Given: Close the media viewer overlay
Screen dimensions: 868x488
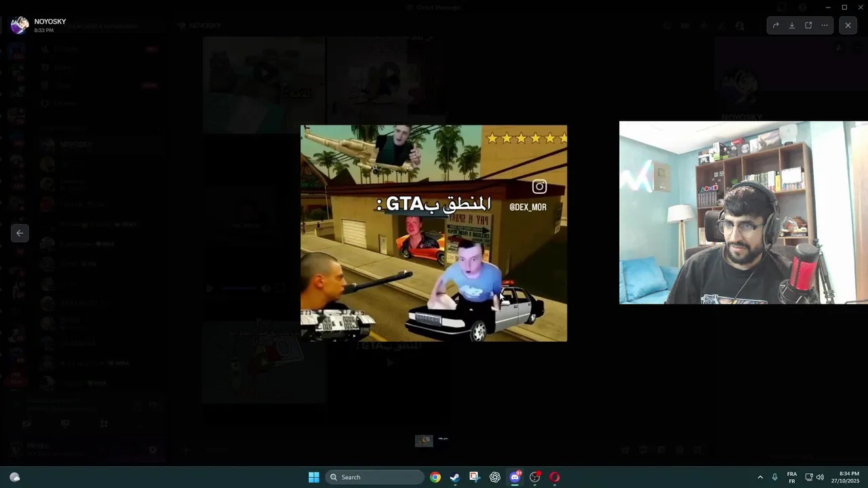Looking at the screenshot, I should coord(848,25).
